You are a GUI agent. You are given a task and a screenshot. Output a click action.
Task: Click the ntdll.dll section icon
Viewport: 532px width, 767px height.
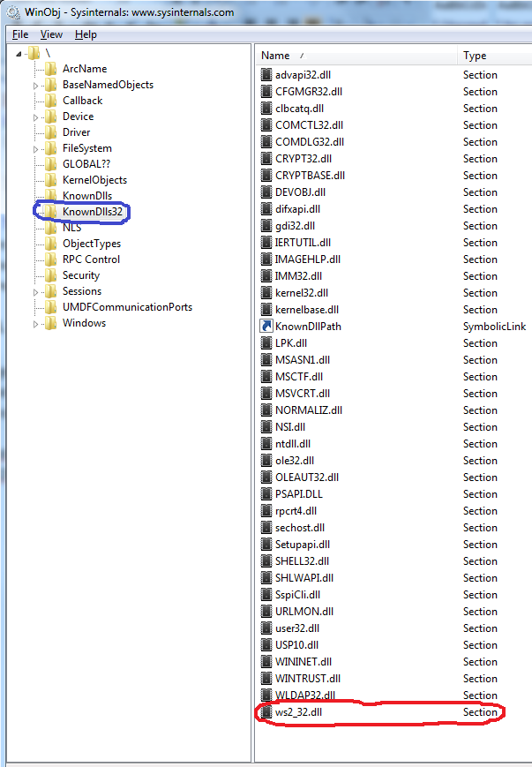(266, 444)
